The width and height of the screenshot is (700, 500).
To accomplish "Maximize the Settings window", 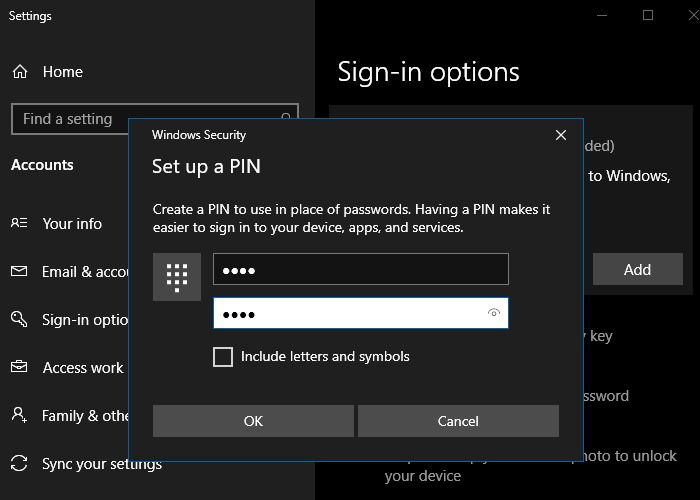I will (648, 16).
